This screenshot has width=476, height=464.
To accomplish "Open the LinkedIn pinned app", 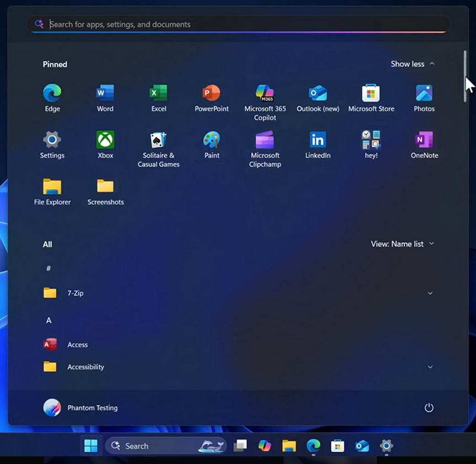I will [x=318, y=145].
